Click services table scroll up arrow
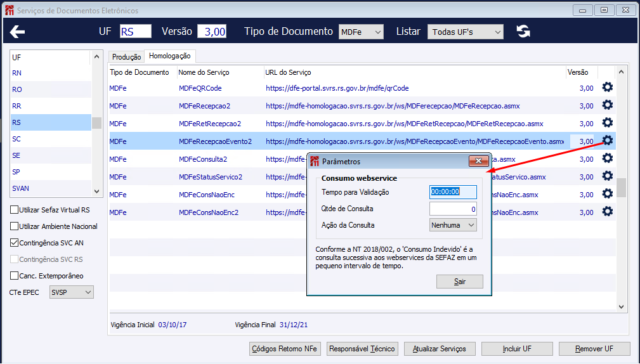Image resolution: width=640 pixels, height=364 pixels. [x=621, y=72]
